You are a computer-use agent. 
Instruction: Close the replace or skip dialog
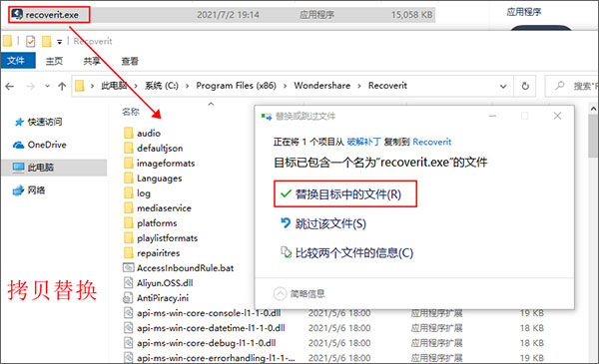point(557,116)
